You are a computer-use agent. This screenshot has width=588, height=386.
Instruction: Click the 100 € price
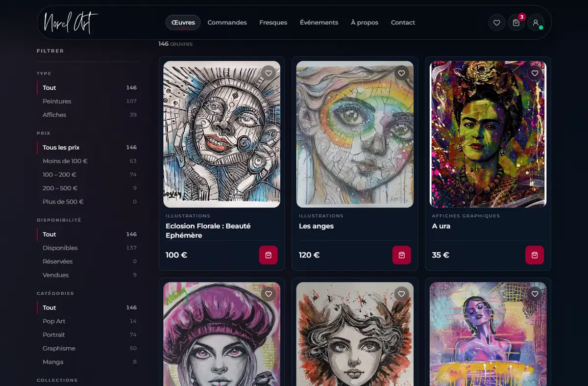[176, 255]
